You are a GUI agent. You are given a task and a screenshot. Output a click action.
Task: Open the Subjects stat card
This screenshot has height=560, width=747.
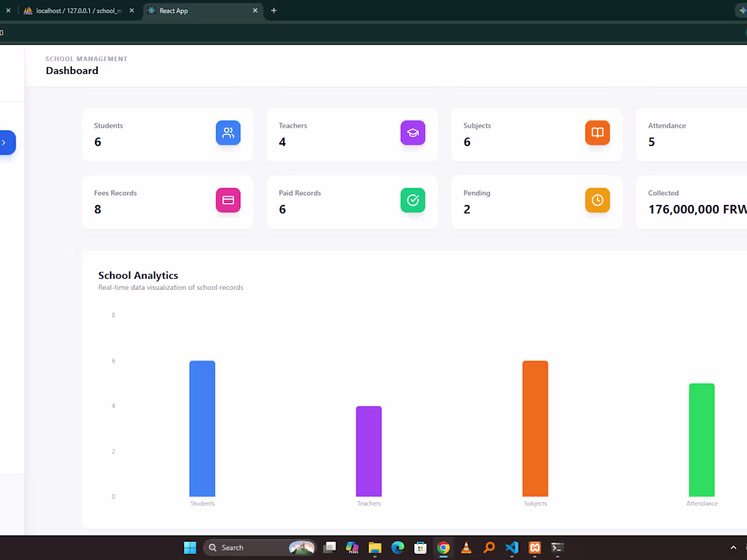tap(537, 135)
